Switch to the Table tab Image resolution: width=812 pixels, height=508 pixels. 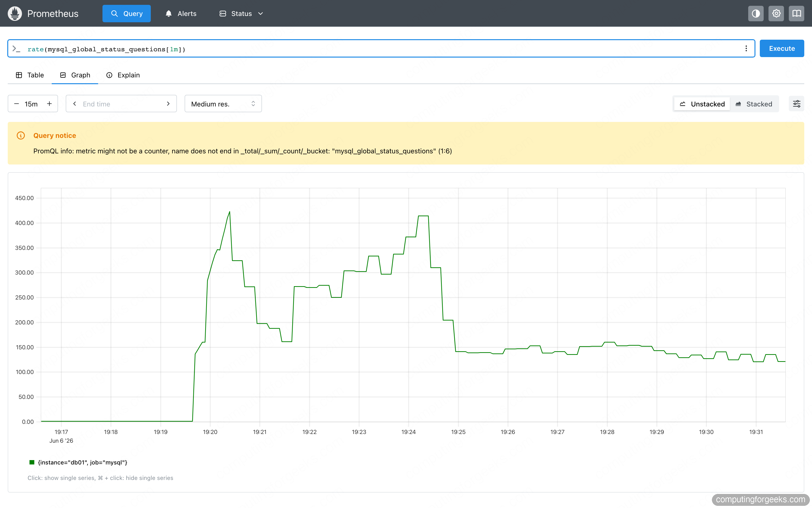(x=30, y=75)
